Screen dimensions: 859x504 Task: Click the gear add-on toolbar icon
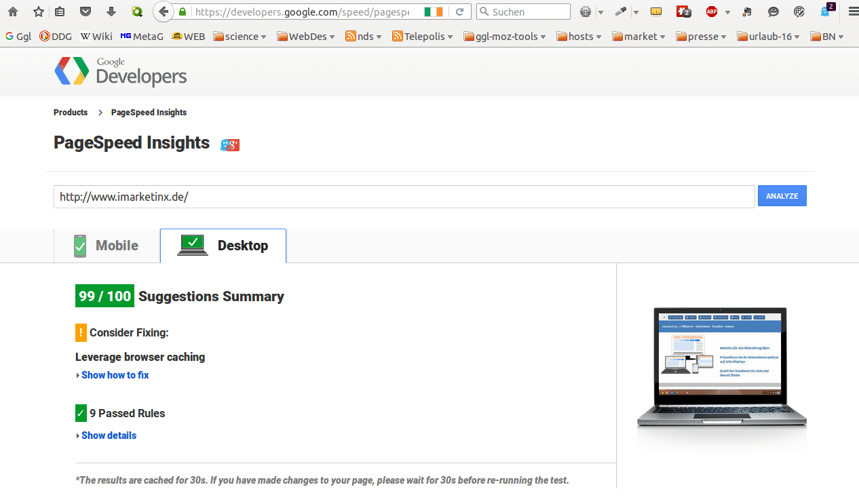pyautogui.click(x=586, y=12)
